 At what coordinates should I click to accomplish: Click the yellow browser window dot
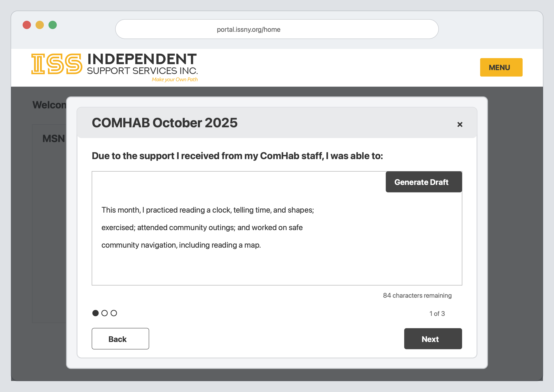(40, 25)
